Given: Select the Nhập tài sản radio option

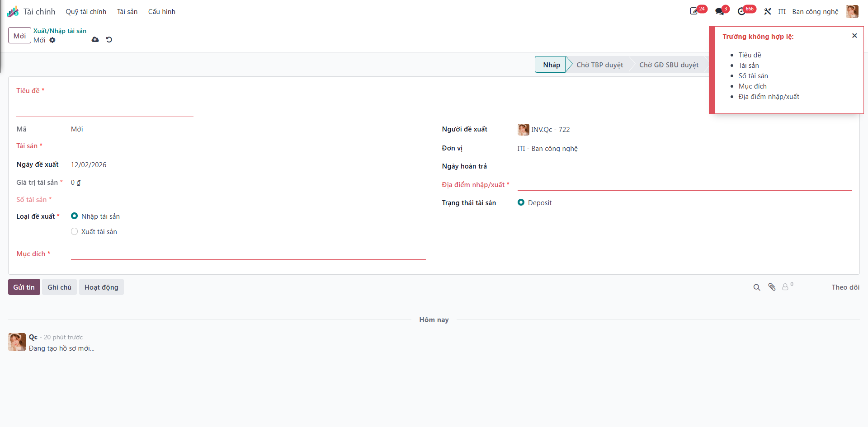Looking at the screenshot, I should pos(75,216).
